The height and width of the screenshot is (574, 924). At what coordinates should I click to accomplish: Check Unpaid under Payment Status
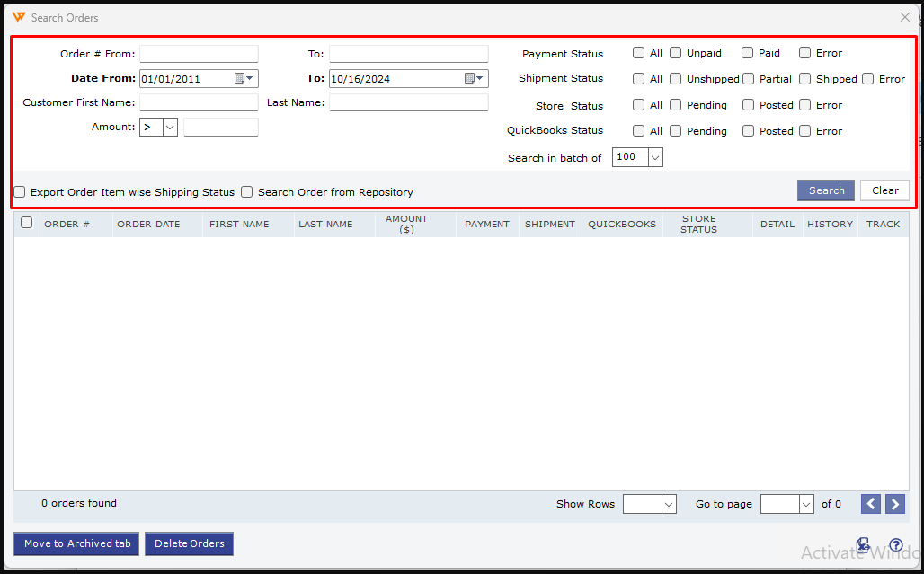(675, 53)
